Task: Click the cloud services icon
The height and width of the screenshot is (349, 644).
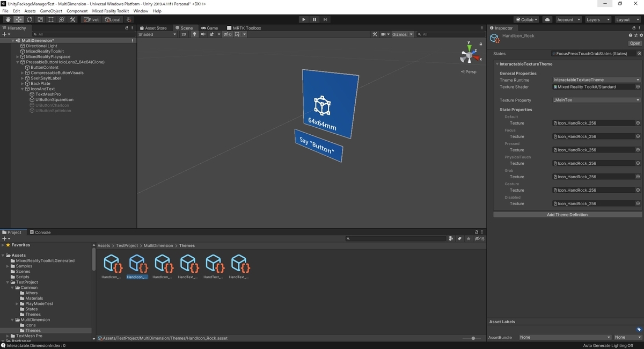Action: [547, 19]
